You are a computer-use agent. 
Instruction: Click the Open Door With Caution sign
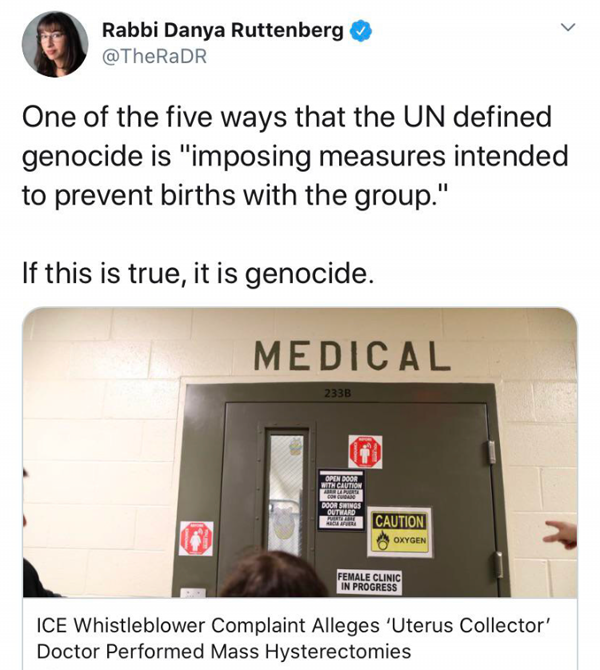pos(341,500)
